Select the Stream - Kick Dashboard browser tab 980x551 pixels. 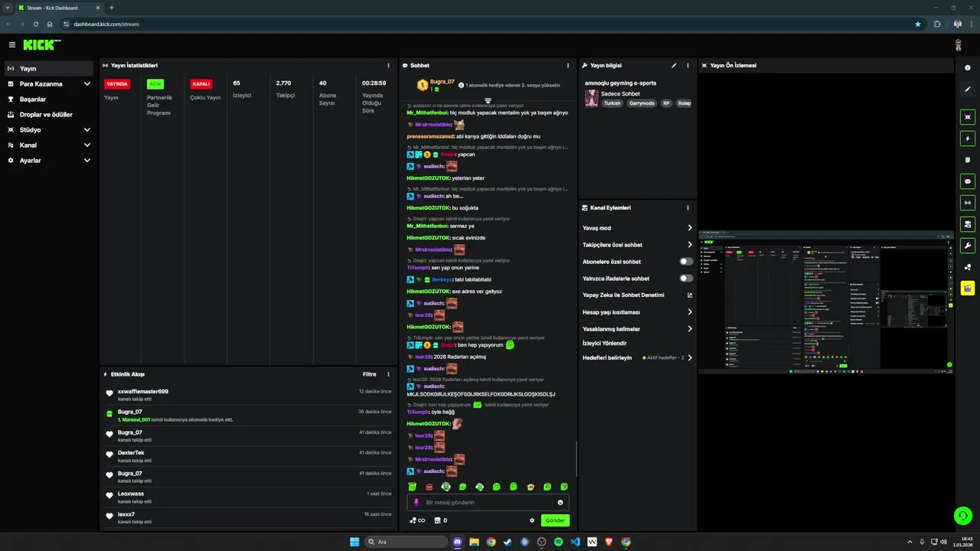click(x=58, y=8)
